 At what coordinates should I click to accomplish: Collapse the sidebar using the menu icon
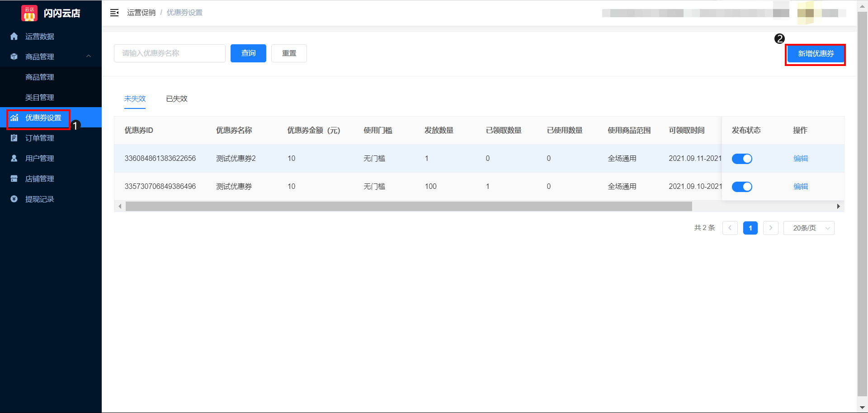click(x=114, y=13)
